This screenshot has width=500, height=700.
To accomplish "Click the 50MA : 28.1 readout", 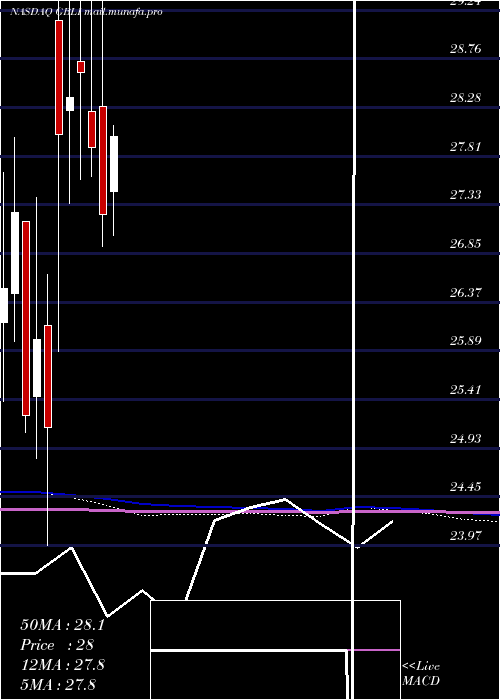I will pos(62,625).
